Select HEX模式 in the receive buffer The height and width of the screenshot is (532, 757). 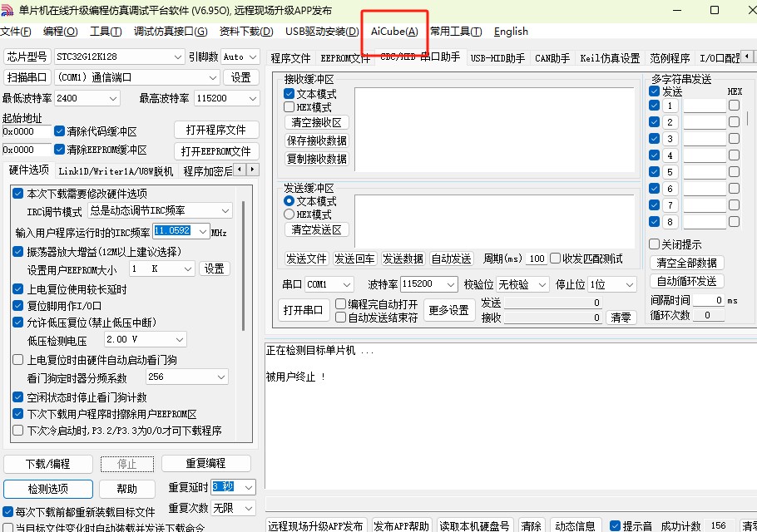point(289,106)
